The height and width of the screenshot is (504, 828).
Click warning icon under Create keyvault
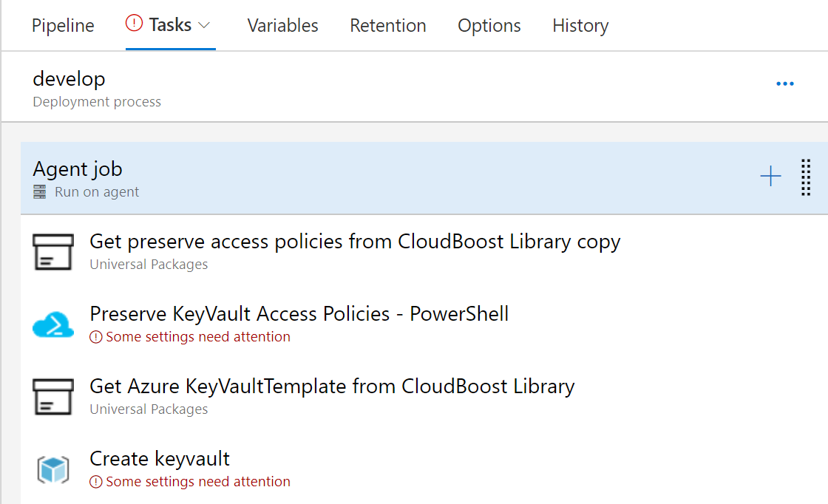click(x=96, y=482)
